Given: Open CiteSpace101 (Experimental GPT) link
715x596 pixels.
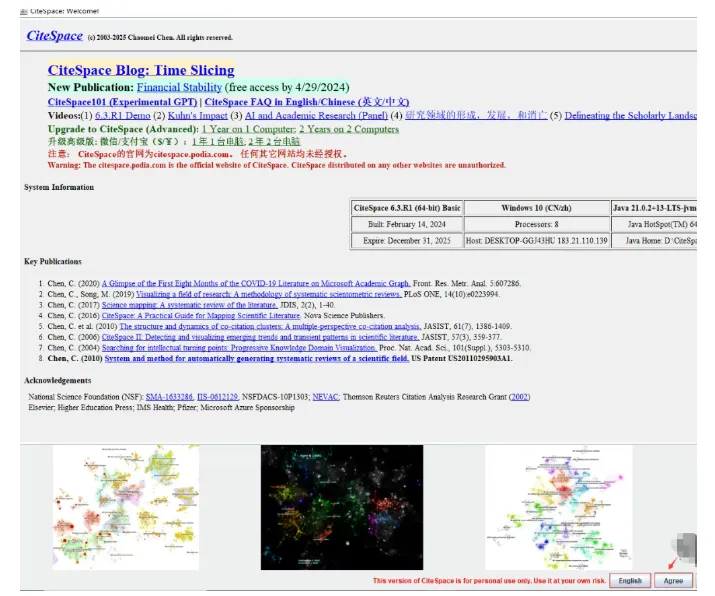Looking at the screenshot, I should coord(122,102).
